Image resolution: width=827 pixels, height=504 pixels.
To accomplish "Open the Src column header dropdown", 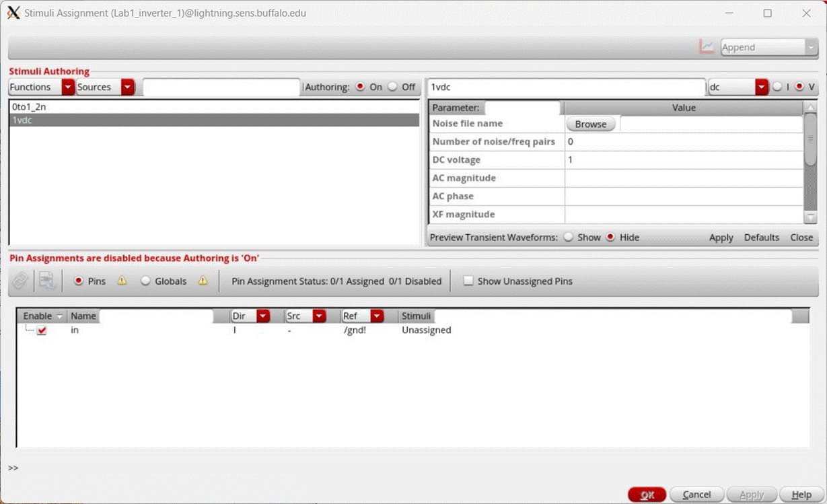I will click(319, 316).
